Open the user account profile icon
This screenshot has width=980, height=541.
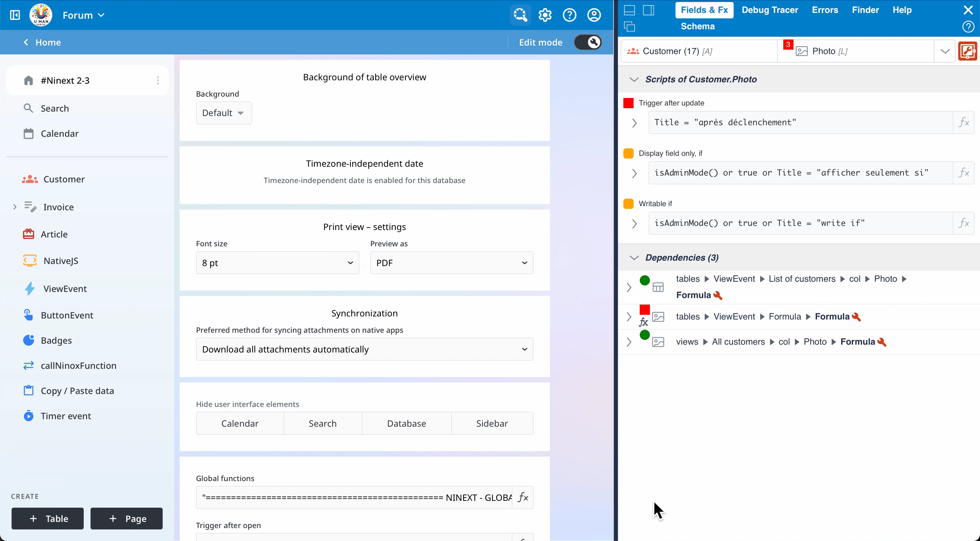[x=594, y=15]
